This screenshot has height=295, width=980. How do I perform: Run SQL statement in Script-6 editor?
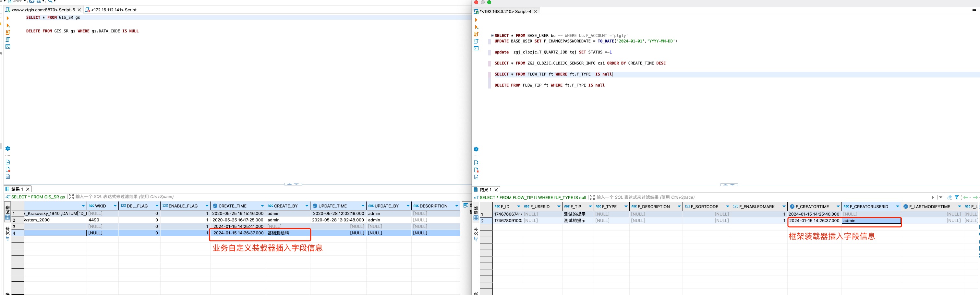pyautogui.click(x=7, y=18)
